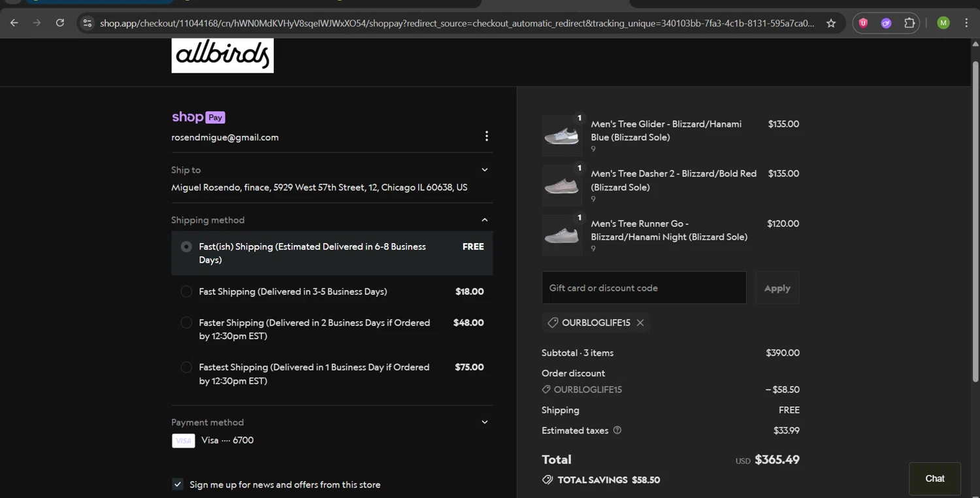Expand the Ship to section
The image size is (980, 498).
485,170
